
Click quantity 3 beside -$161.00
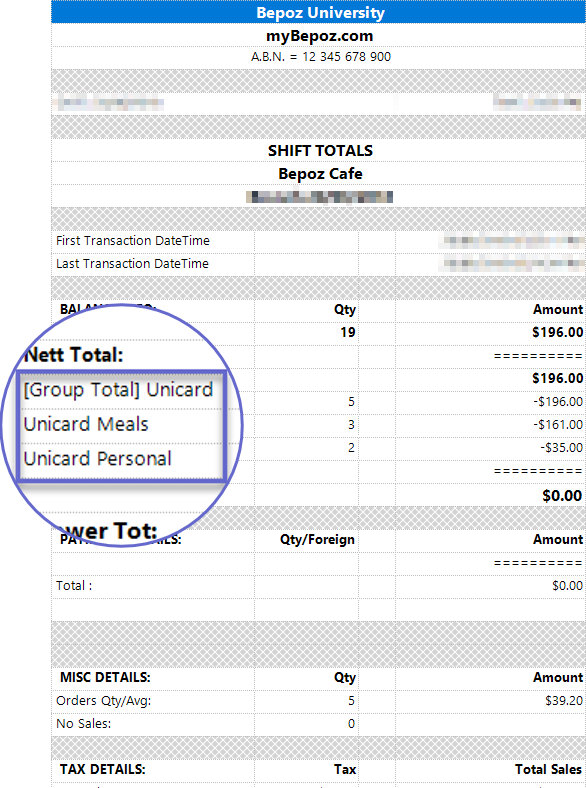pos(351,425)
